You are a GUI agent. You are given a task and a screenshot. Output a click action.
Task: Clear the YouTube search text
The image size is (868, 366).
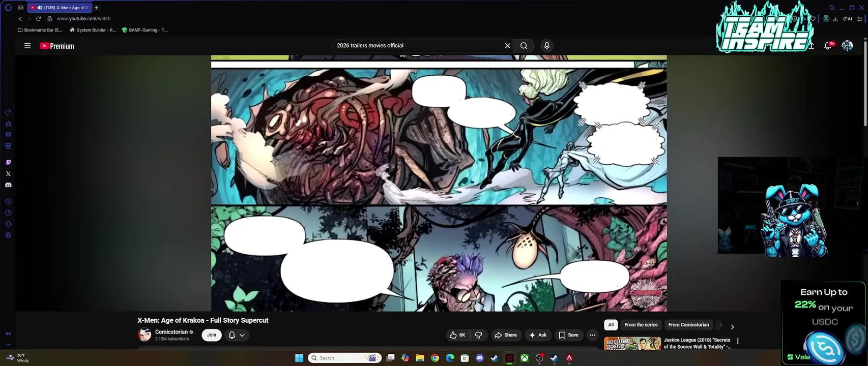(507, 46)
